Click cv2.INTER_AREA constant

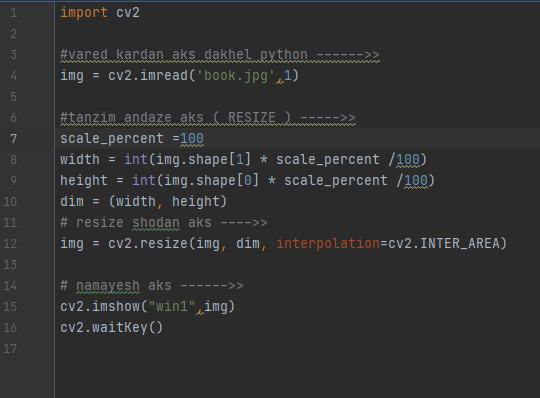pos(444,244)
